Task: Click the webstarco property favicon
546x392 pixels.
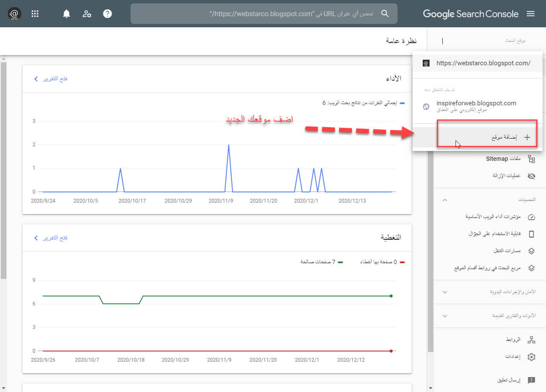Action: (x=426, y=63)
